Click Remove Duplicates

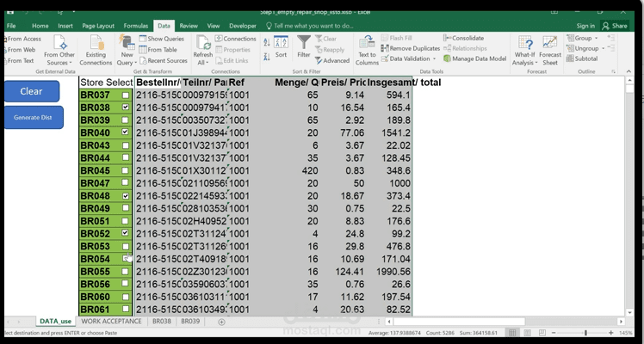[411, 48]
